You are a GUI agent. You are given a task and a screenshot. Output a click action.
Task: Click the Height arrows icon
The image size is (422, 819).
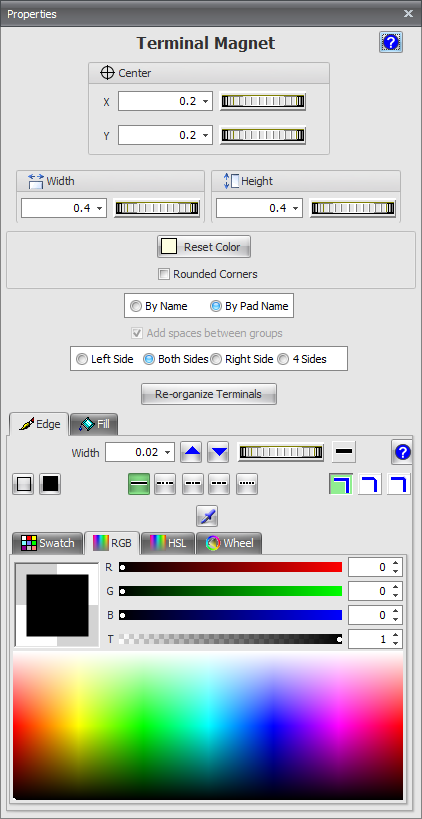(231, 181)
